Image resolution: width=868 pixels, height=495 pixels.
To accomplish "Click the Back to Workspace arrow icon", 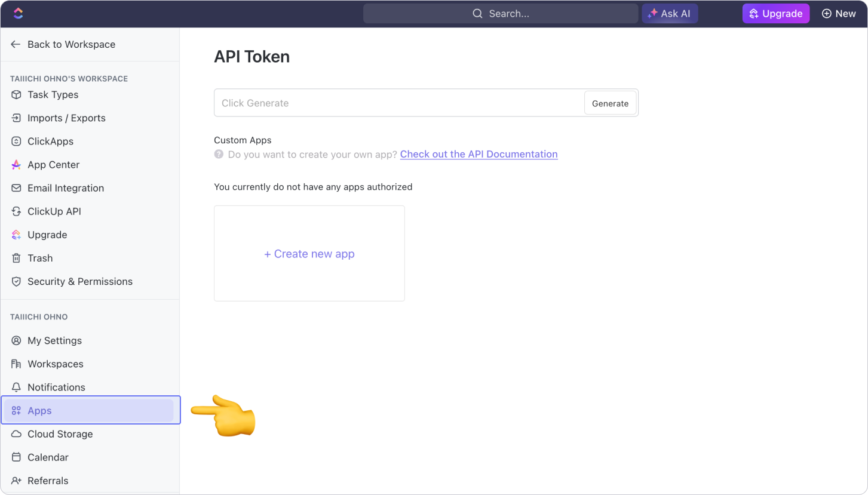I will pyautogui.click(x=16, y=44).
